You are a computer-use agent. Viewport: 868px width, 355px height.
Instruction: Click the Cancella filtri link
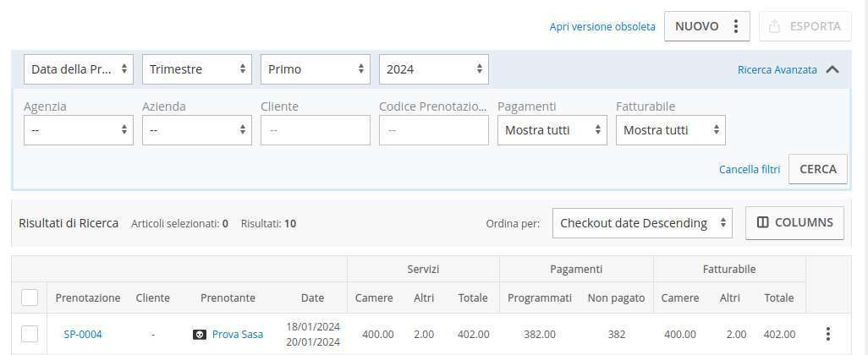(x=750, y=169)
